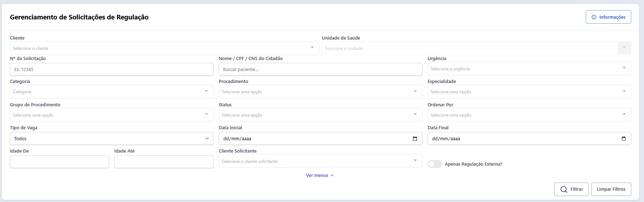Image resolution: width=644 pixels, height=202 pixels.
Task: Click the info icon in Informações button
Action: point(594,17)
